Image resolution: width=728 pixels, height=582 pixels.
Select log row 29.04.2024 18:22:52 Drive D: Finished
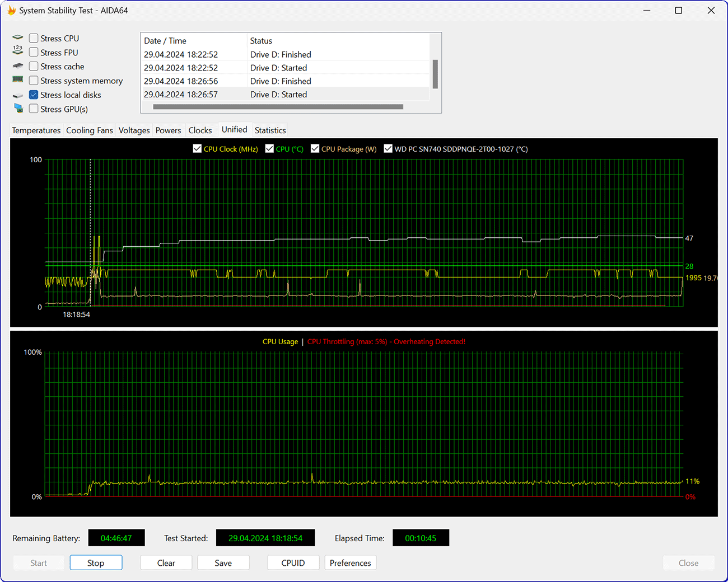tap(285, 54)
